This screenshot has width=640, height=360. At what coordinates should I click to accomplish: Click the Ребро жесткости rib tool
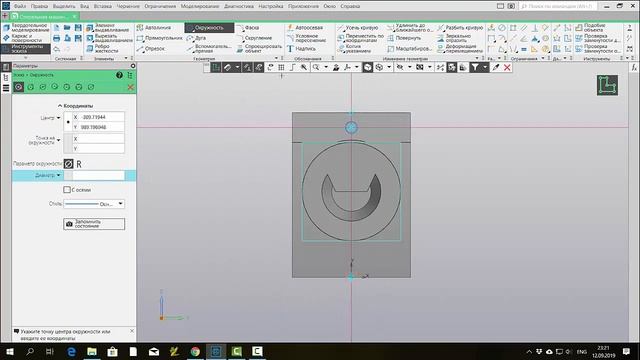pos(102,49)
